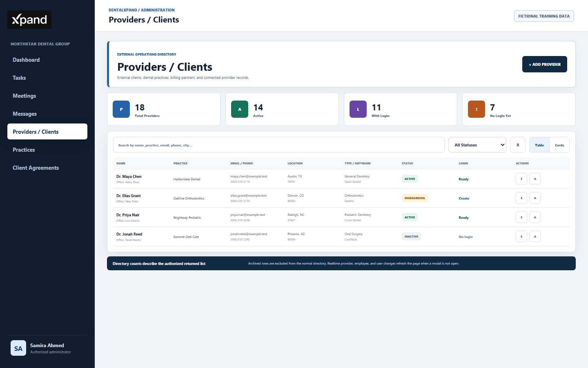Click Phoenix, AZ location cell
Viewport: 588px width, 368px height.
pos(296,234)
